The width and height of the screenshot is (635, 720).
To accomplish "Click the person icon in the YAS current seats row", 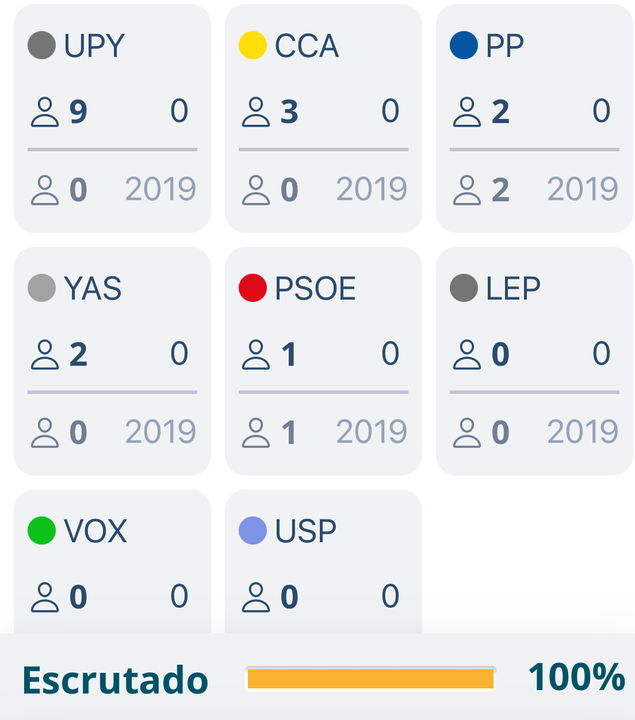I will [45, 354].
